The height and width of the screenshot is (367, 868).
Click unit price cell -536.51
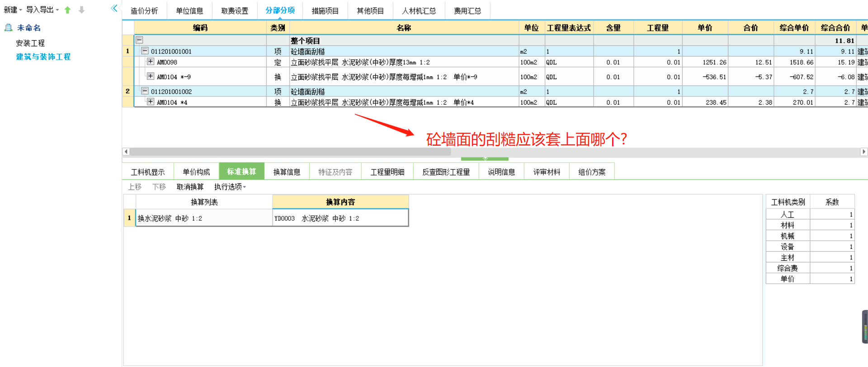(705, 77)
